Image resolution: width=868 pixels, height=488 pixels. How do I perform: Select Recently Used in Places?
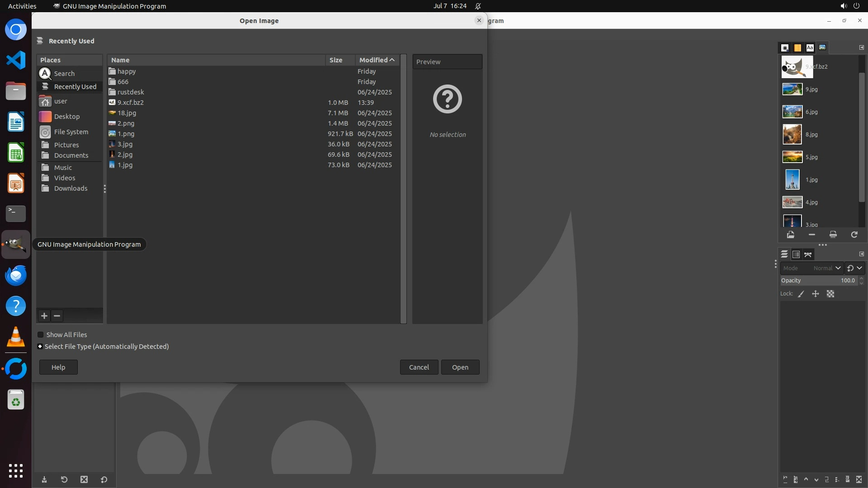[75, 87]
